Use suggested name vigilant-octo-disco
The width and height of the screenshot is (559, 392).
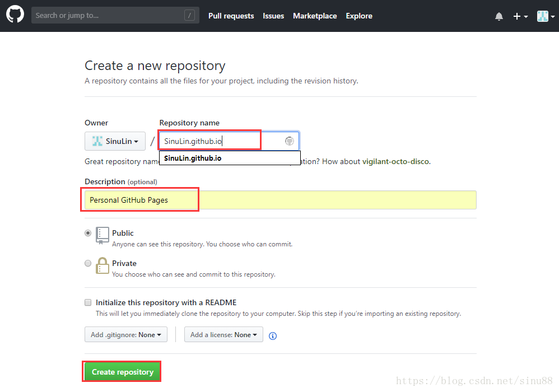[395, 161]
